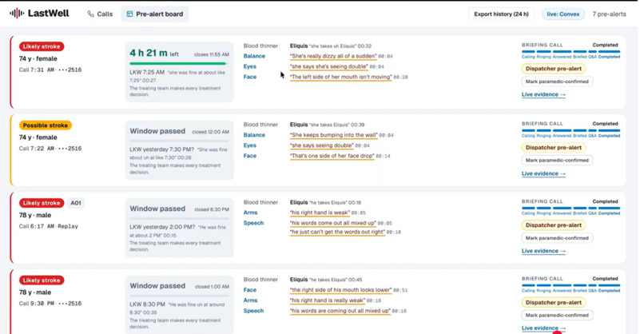The image size is (644, 334).
Task: Click the Balance label on the 7:31 AM call
Action: (254, 56)
